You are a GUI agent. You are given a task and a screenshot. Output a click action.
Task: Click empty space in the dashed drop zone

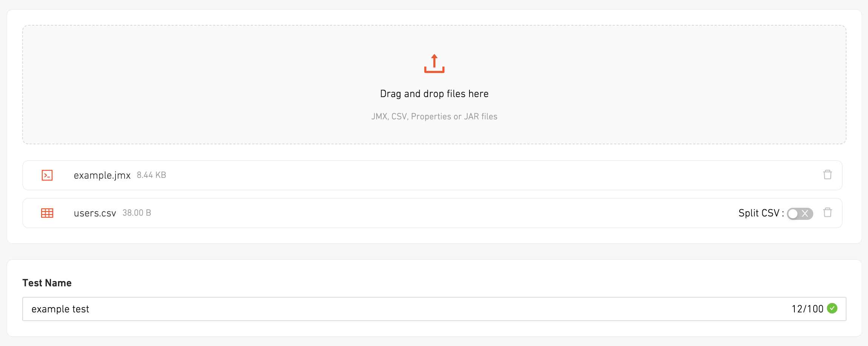(189, 83)
